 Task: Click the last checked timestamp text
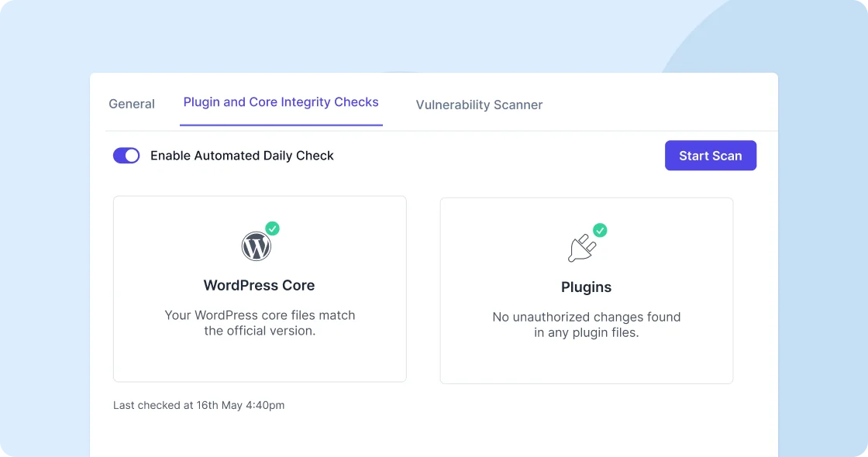click(199, 404)
